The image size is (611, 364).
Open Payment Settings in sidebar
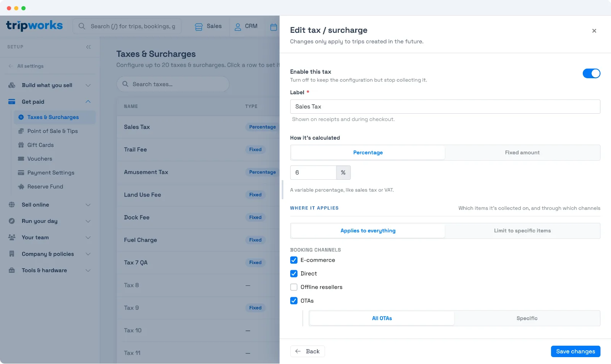click(51, 173)
